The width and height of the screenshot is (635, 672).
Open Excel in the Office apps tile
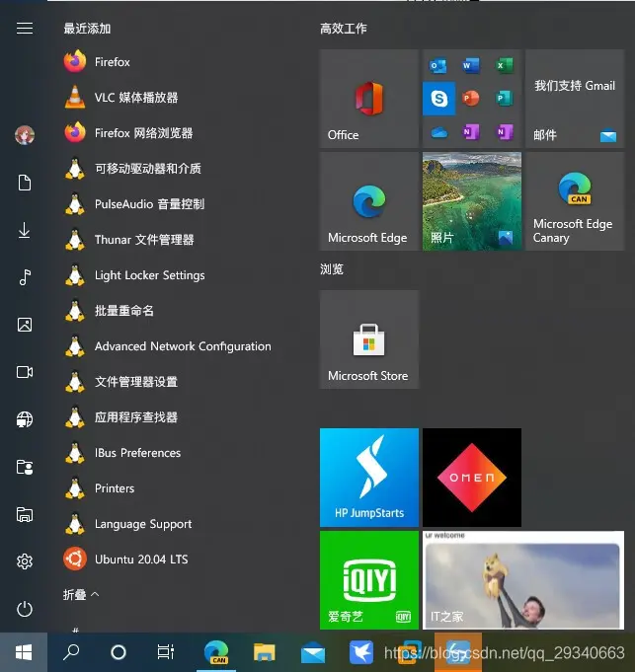(x=505, y=65)
